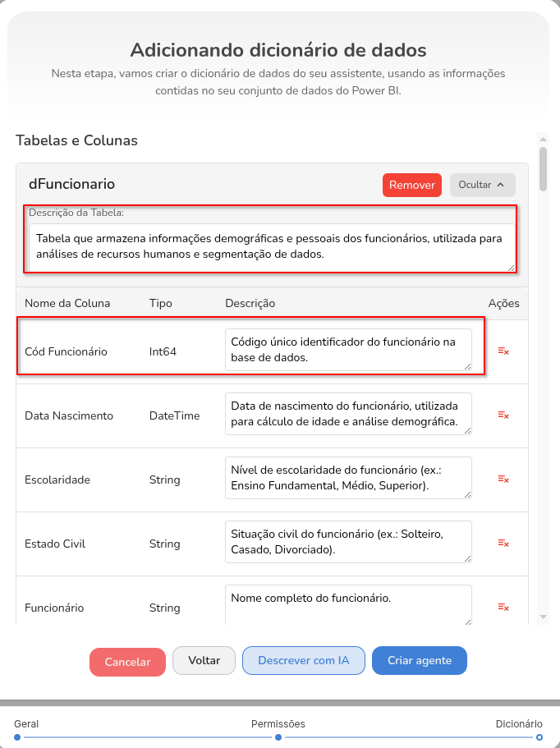560x748 pixels.
Task: Click Criar agente to finish
Action: click(419, 662)
